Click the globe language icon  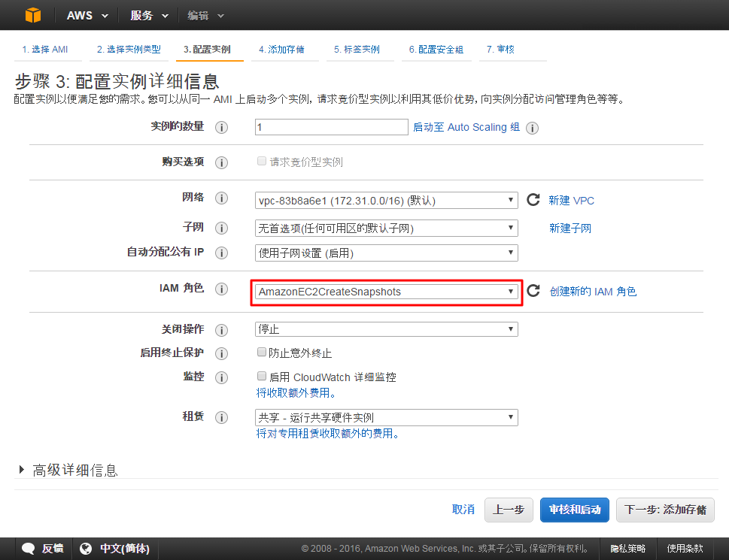click(86, 549)
